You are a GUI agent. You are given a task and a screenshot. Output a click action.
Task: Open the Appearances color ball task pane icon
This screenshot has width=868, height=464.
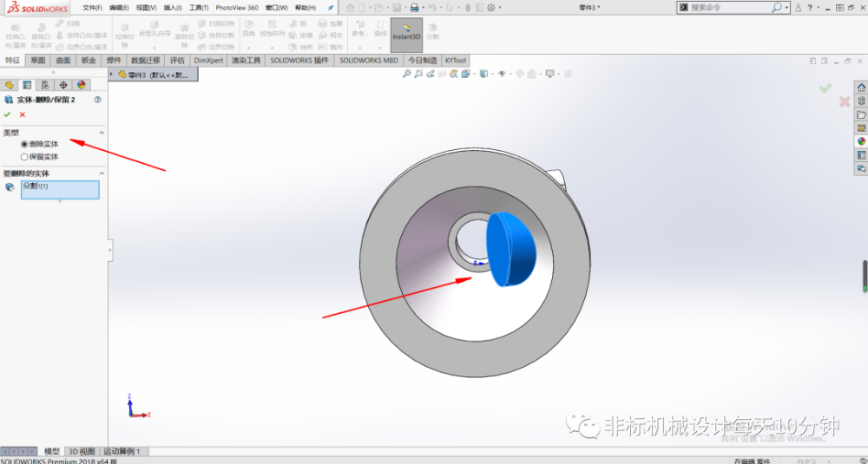[x=861, y=141]
